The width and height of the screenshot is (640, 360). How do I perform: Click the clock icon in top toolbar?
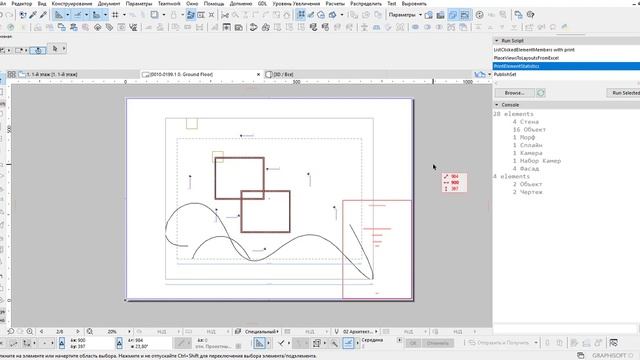click(480, 15)
